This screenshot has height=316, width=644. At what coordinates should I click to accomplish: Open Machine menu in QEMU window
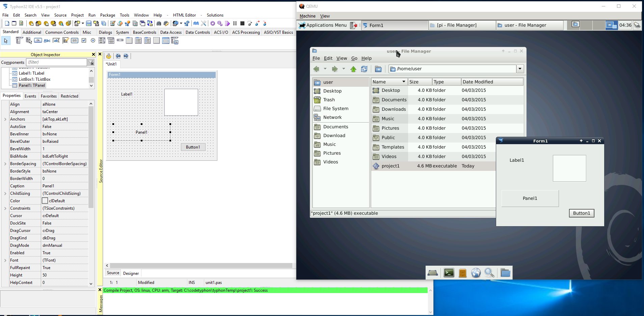307,16
